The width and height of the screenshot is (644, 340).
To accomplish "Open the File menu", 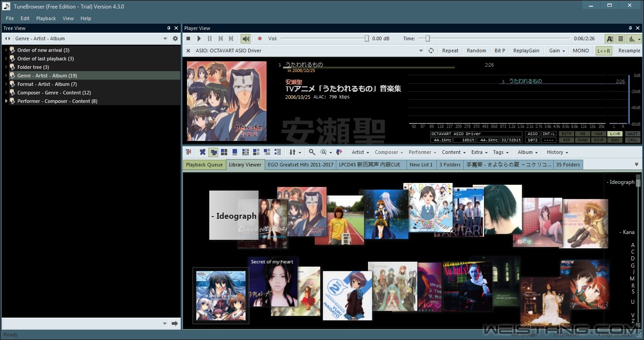I will 9,18.
